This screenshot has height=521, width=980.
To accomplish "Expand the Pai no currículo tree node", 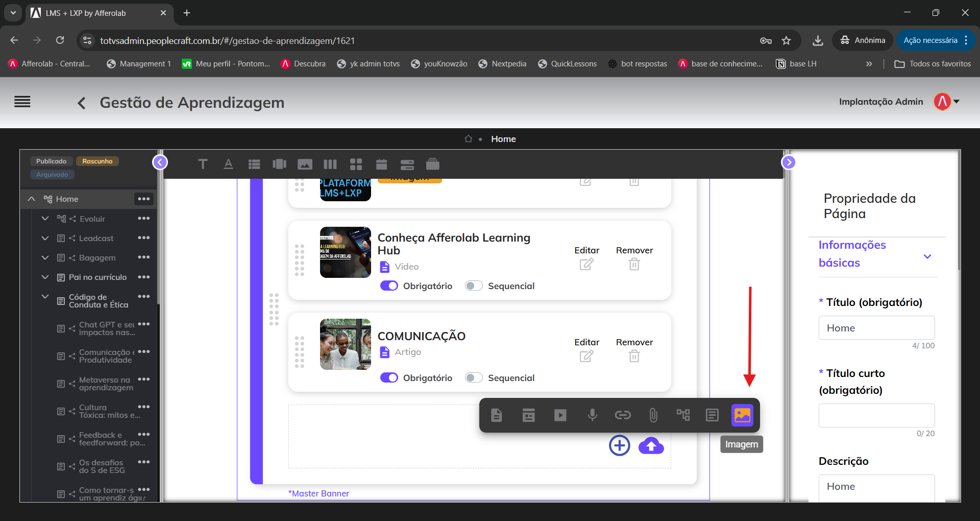I will [x=45, y=277].
